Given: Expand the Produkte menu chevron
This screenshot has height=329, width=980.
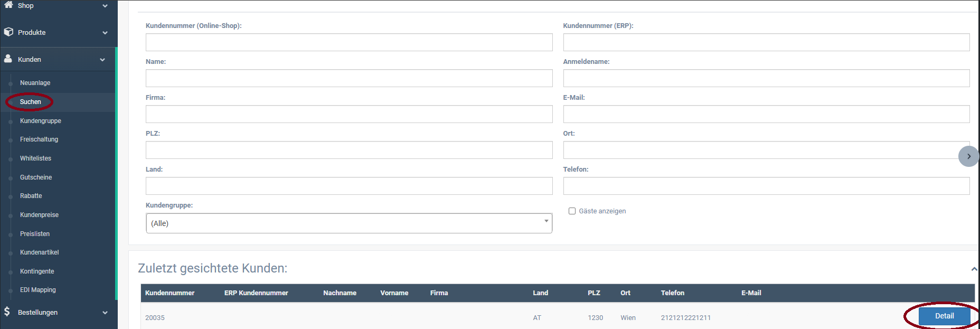Looking at the screenshot, I should click(105, 33).
